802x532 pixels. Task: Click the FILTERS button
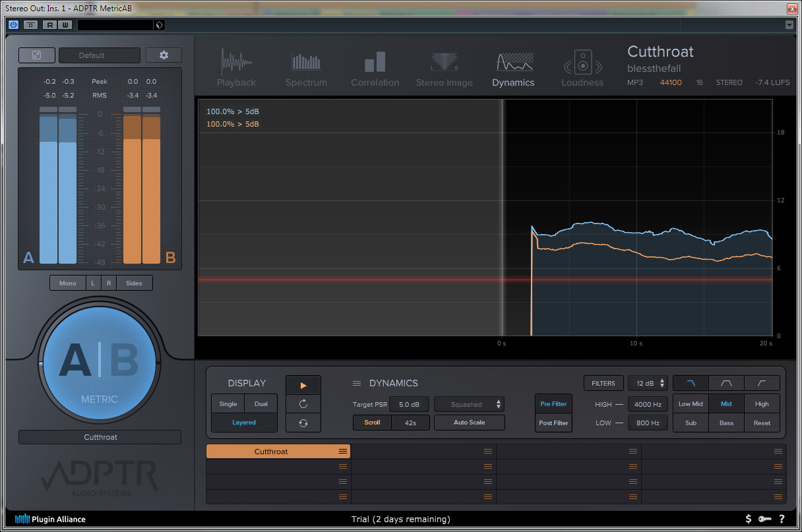point(603,383)
